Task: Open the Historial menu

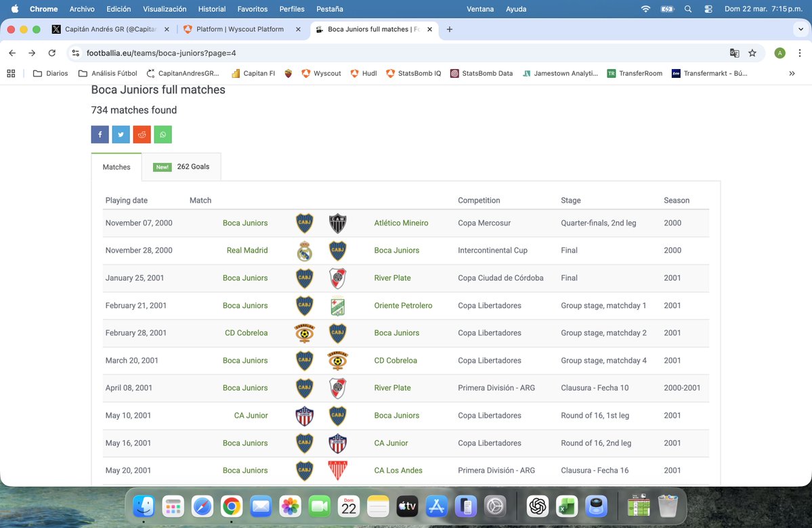Action: point(212,9)
